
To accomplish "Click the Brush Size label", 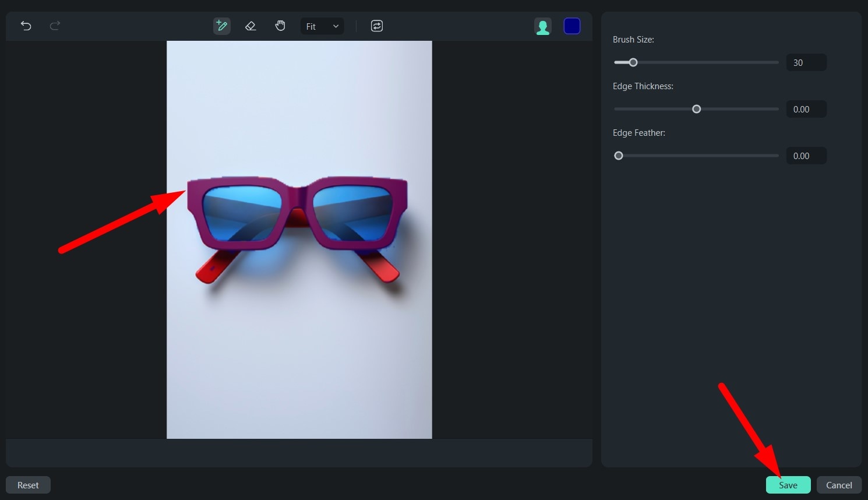I will coord(633,40).
